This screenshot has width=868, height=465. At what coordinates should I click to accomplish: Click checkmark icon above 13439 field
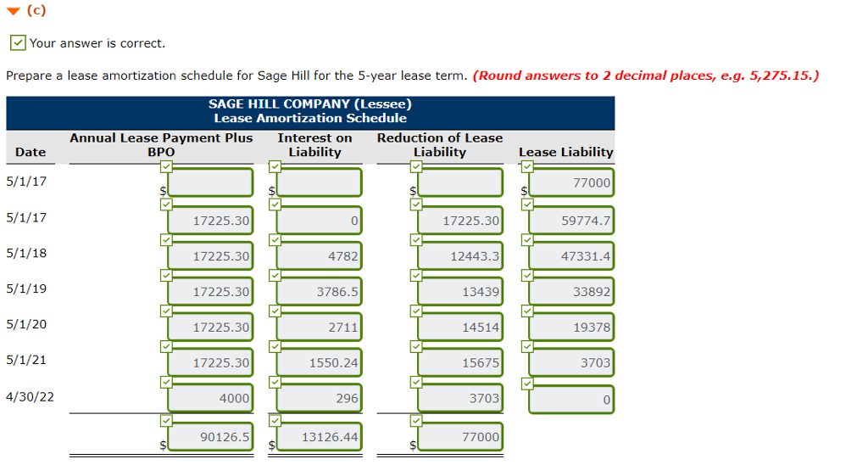pyautogui.click(x=416, y=275)
